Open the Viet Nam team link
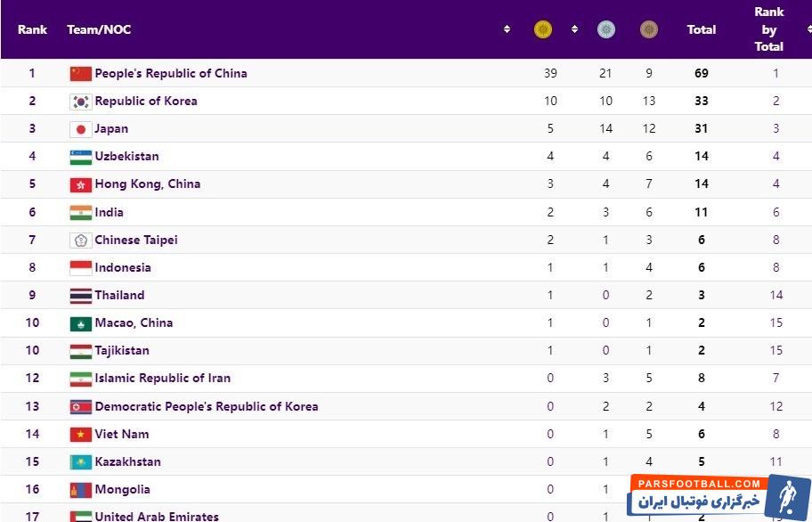812x522 pixels. point(122,434)
